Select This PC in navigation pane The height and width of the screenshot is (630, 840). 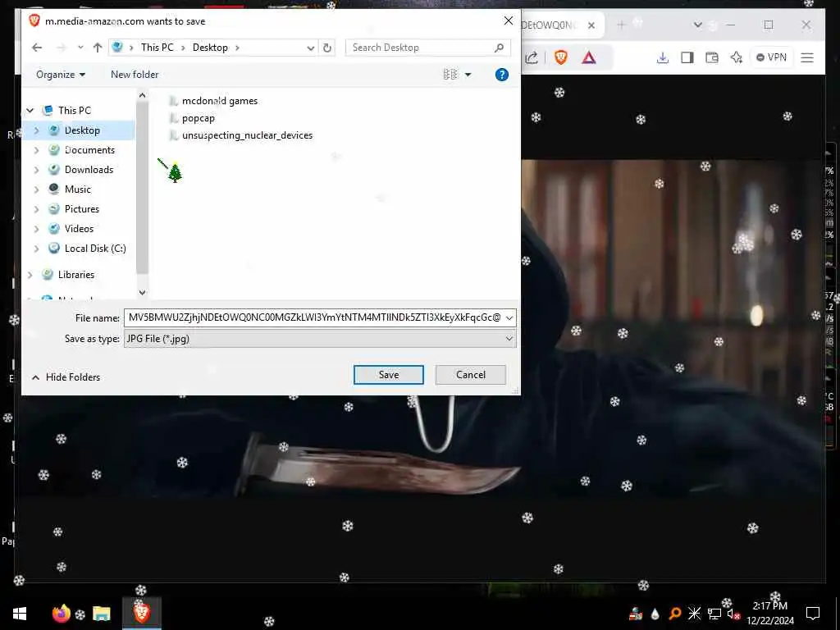[75, 111]
